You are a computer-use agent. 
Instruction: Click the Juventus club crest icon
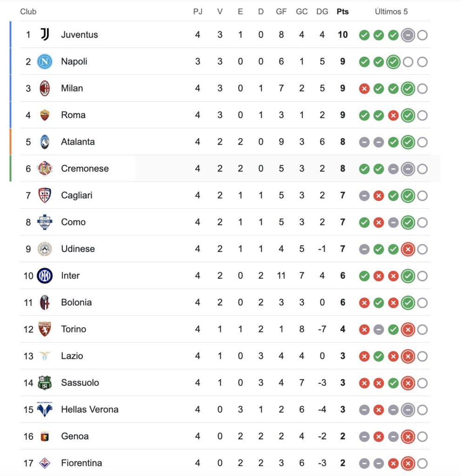45,34
